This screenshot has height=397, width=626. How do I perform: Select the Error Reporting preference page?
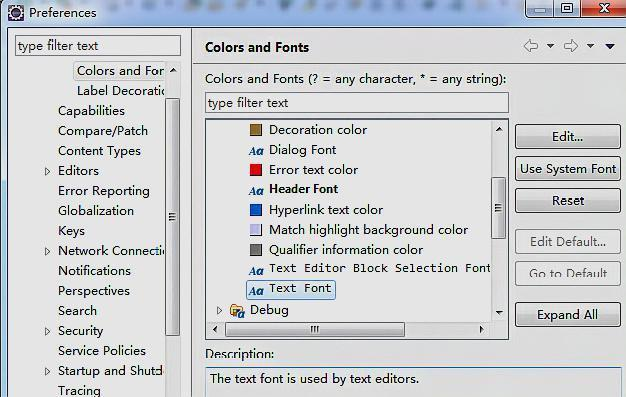coord(104,191)
